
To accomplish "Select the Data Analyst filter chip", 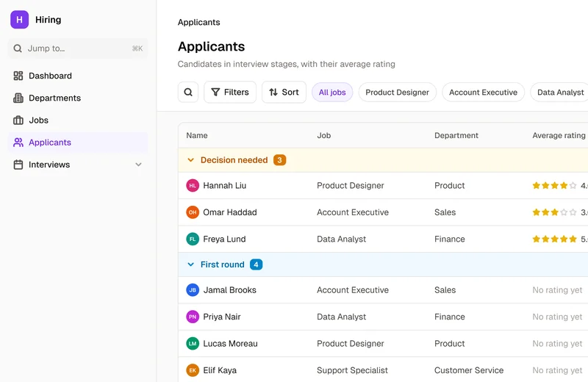I will tap(560, 93).
